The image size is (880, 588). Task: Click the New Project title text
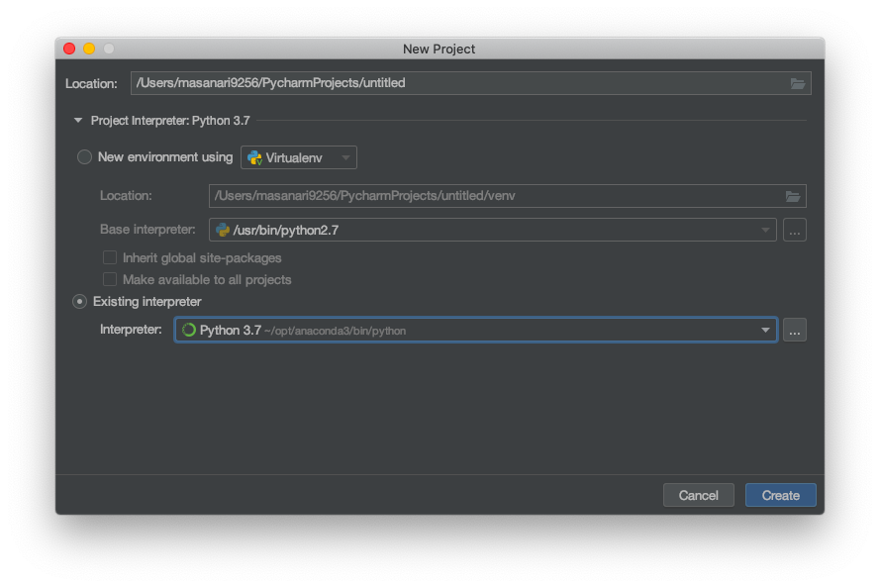point(439,49)
